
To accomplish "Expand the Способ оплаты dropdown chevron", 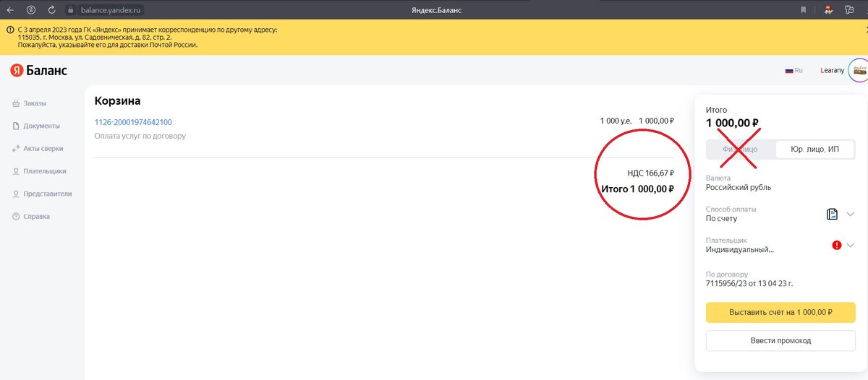I will (850, 214).
